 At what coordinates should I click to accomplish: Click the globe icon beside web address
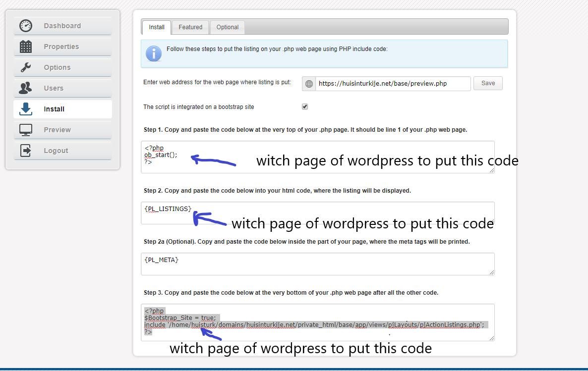pyautogui.click(x=309, y=84)
